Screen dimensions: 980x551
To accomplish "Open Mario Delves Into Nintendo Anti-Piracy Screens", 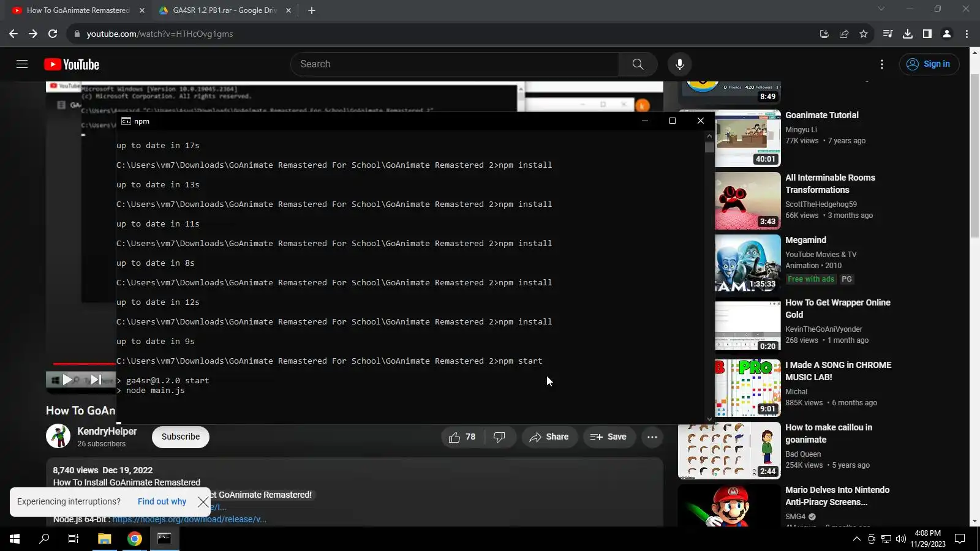I will click(x=837, y=496).
